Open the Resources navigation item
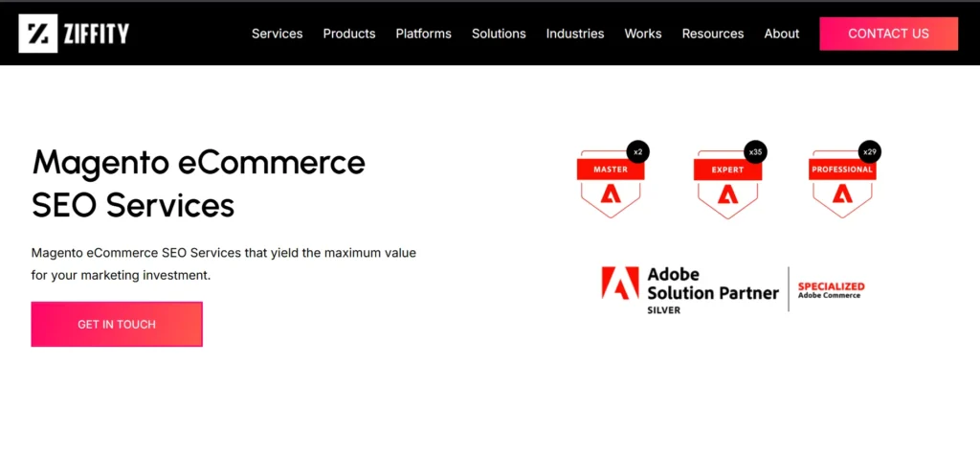The image size is (980, 455). point(712,34)
